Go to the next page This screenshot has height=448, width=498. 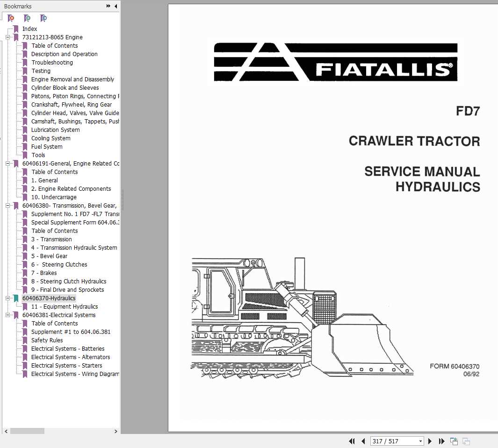[x=430, y=441]
